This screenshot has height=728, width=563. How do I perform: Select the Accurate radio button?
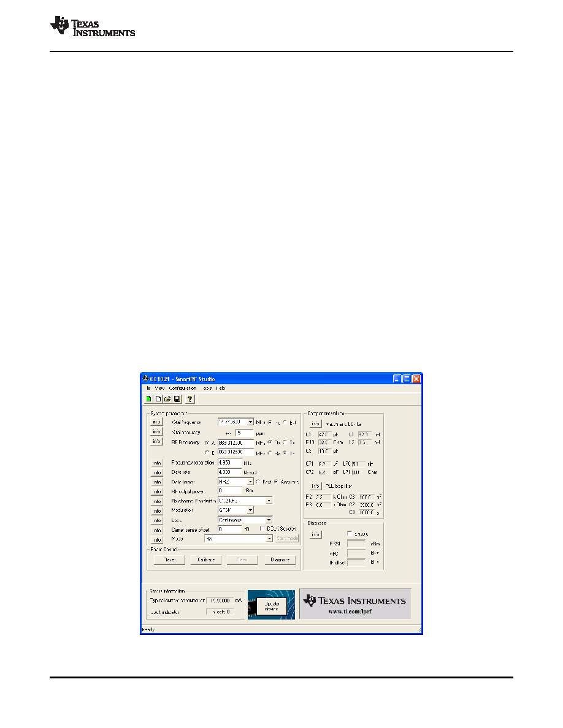(276, 482)
